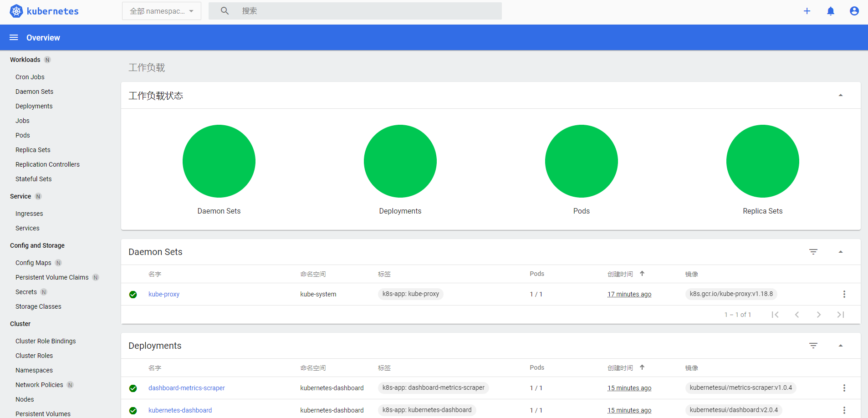The width and height of the screenshot is (868, 418).
Task: Click the Config and Storage sidebar heading
Action: (37, 245)
